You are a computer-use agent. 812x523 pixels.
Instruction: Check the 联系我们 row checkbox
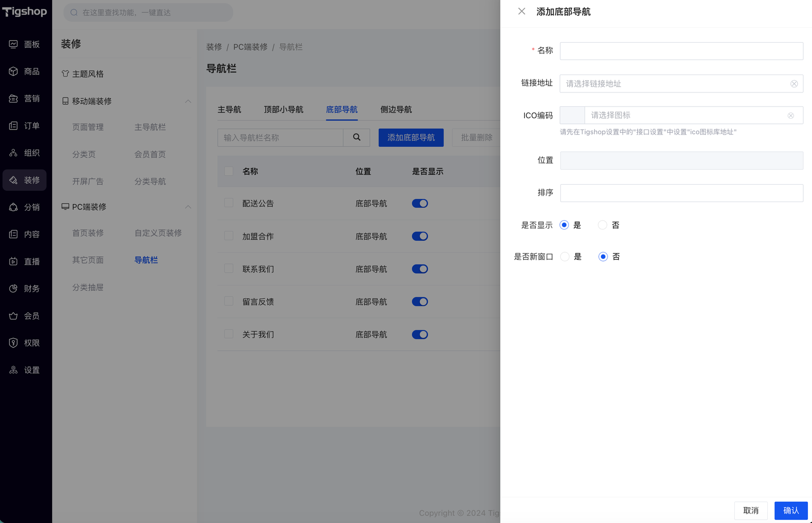coord(229,269)
